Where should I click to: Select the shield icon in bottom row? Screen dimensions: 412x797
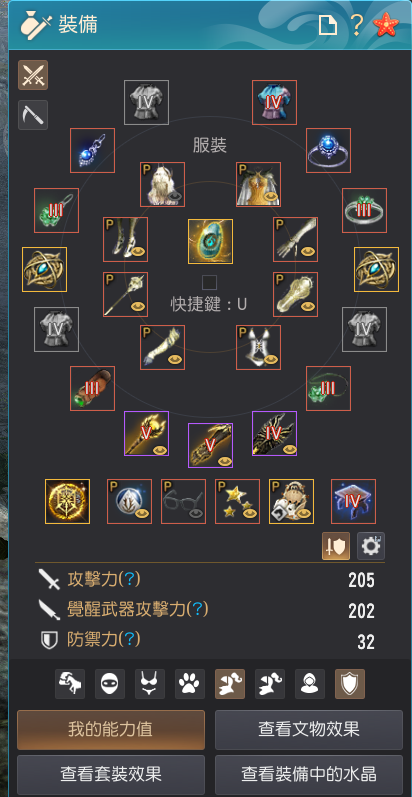[x=350, y=684]
